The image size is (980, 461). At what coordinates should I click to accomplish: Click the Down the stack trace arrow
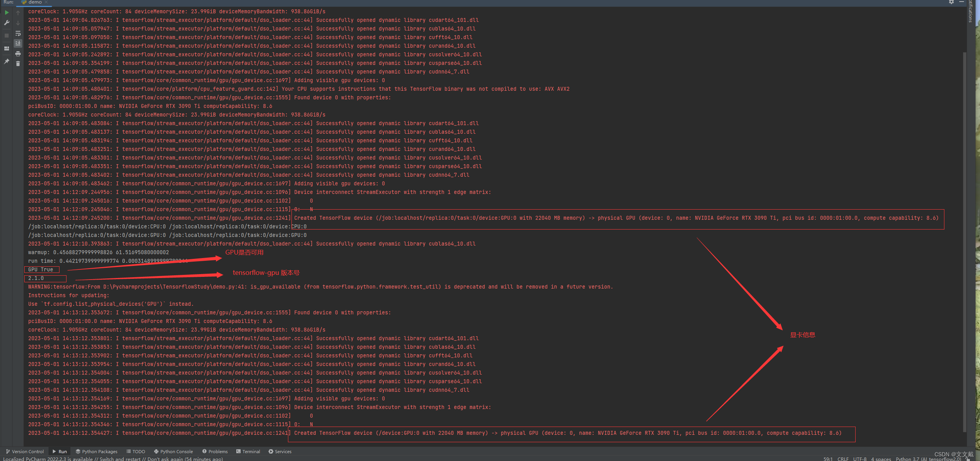tap(18, 23)
